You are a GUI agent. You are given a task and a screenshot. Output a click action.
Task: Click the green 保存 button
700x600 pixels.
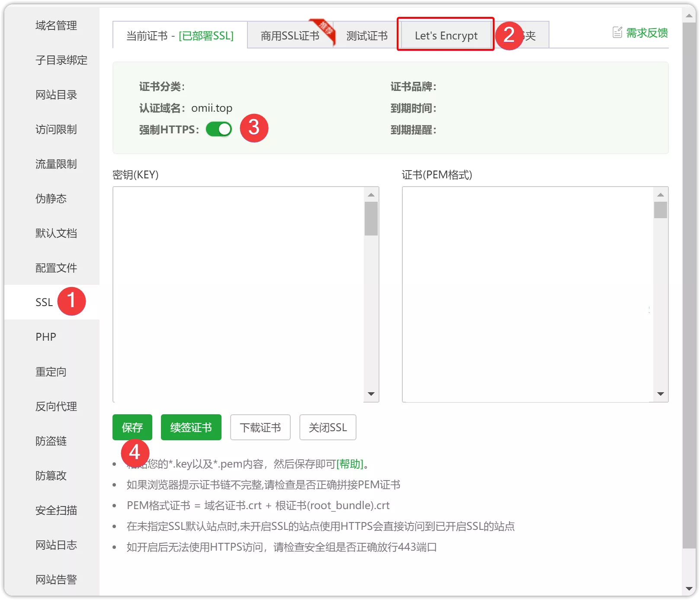tap(132, 427)
